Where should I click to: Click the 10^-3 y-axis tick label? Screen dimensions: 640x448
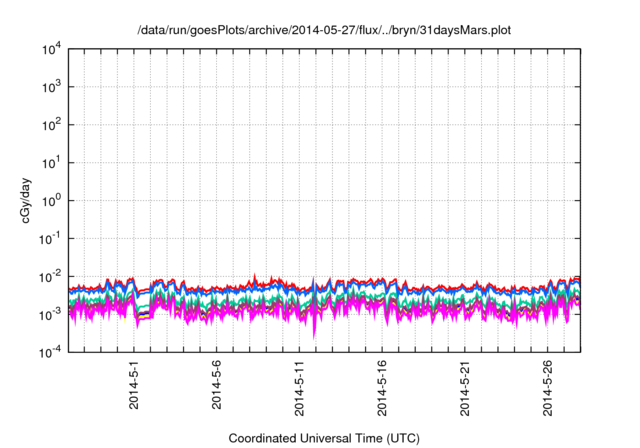(x=51, y=314)
